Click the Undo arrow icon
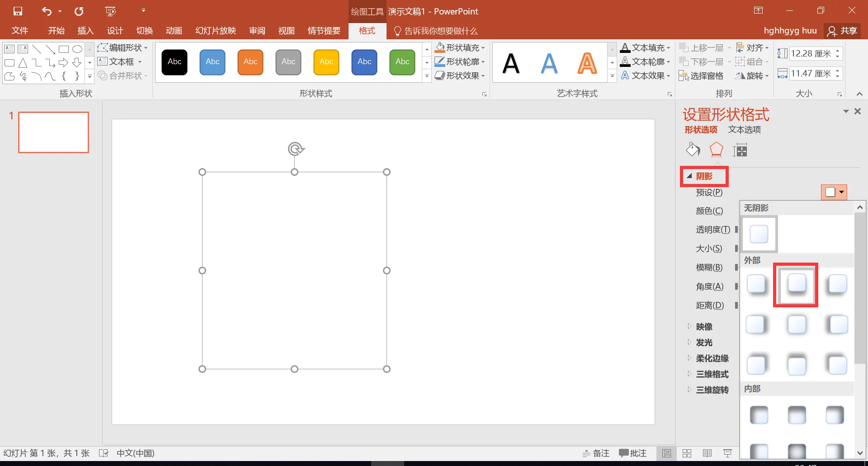The image size is (868, 466). [47, 11]
